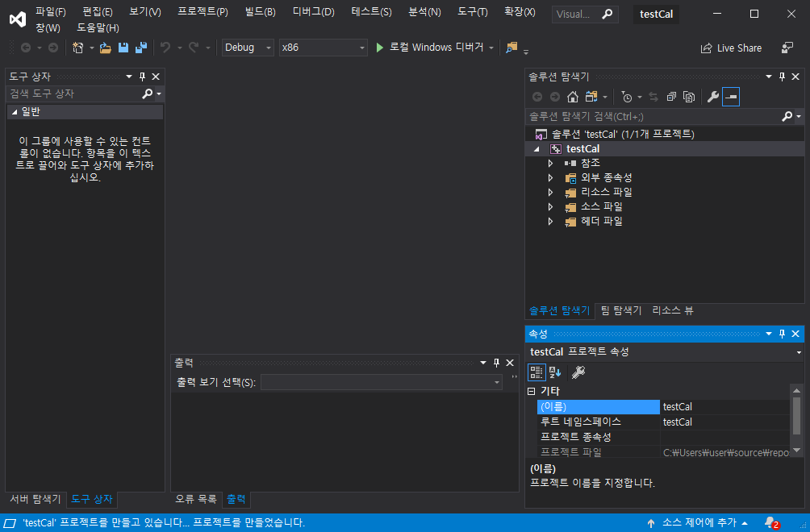Pin the 도구 상자 panel

[143, 76]
